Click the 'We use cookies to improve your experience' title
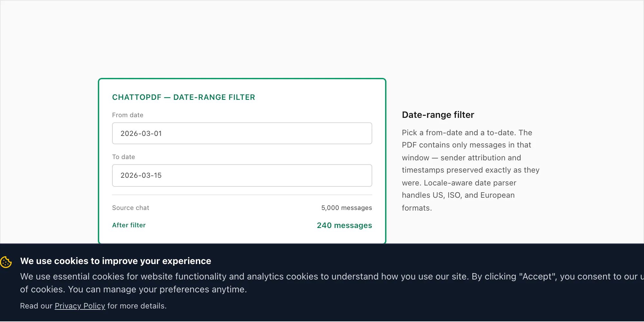 [116, 261]
